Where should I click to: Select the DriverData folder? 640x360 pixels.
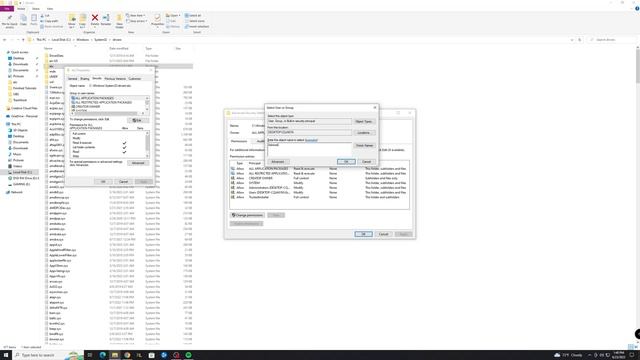(x=56, y=56)
